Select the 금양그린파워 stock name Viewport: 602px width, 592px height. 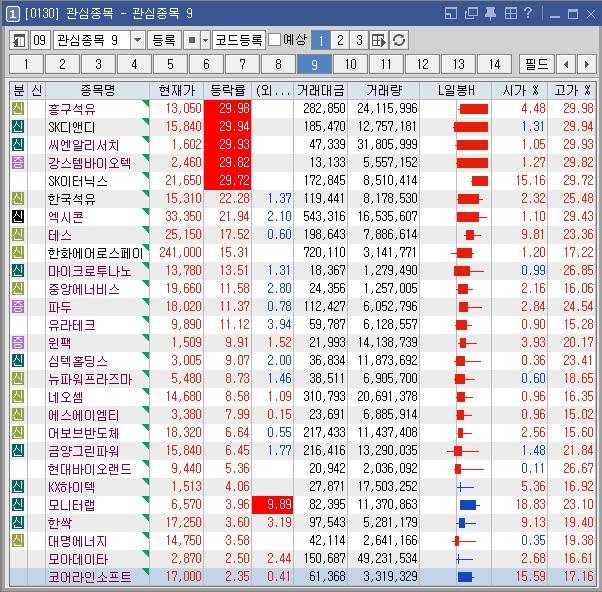[x=84, y=451]
